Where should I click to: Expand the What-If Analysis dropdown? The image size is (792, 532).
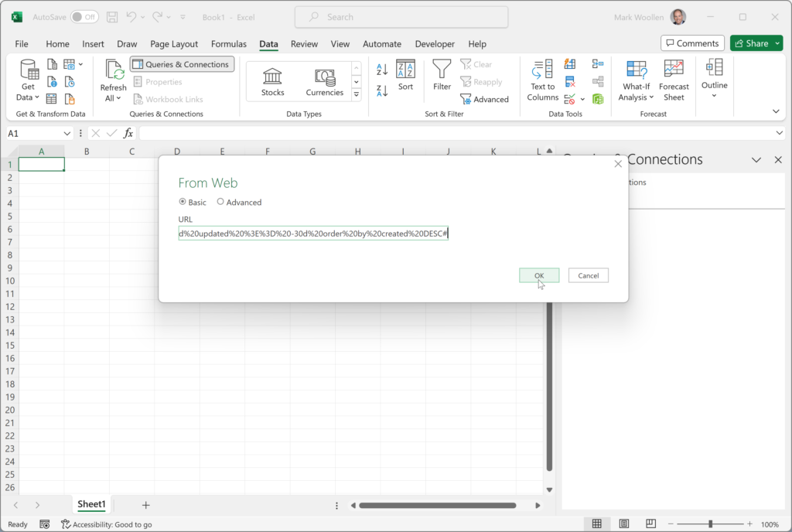[x=636, y=80]
